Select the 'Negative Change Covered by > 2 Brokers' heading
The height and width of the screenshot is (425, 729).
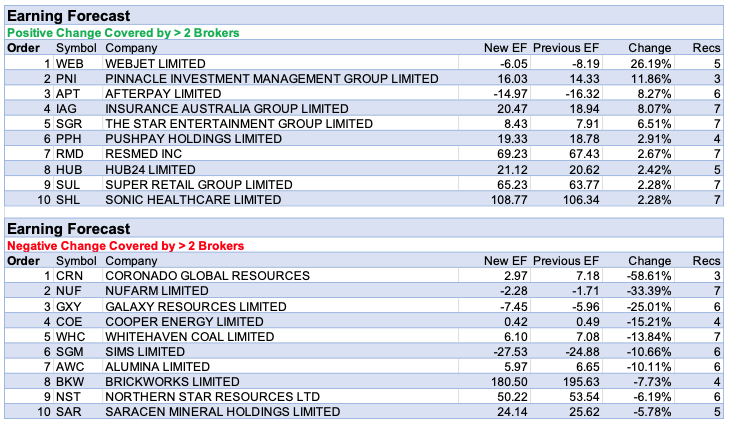tap(125, 245)
